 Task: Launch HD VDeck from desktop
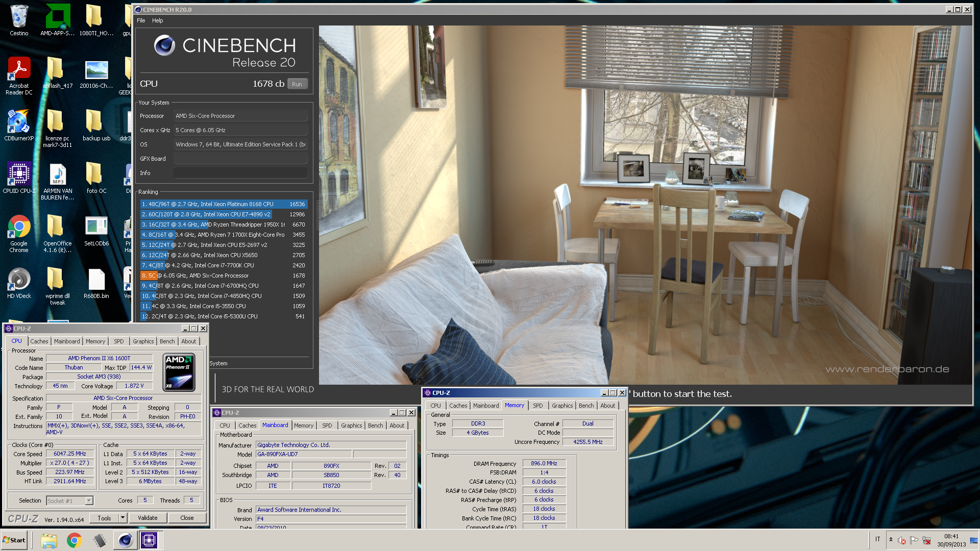click(x=19, y=283)
